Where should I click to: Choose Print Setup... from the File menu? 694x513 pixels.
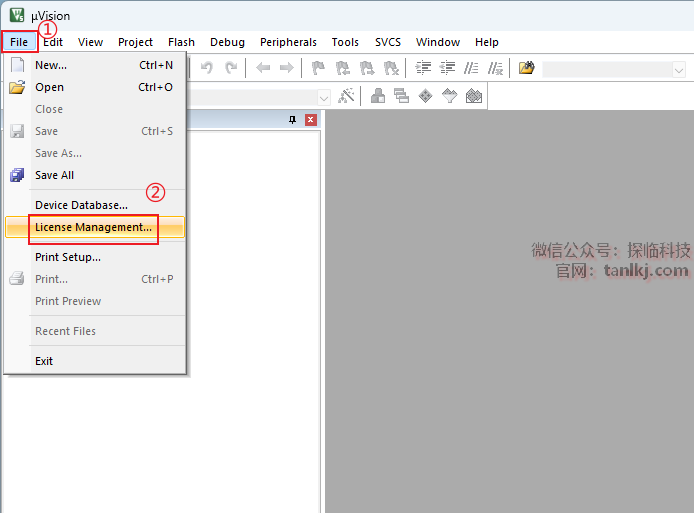(67, 257)
